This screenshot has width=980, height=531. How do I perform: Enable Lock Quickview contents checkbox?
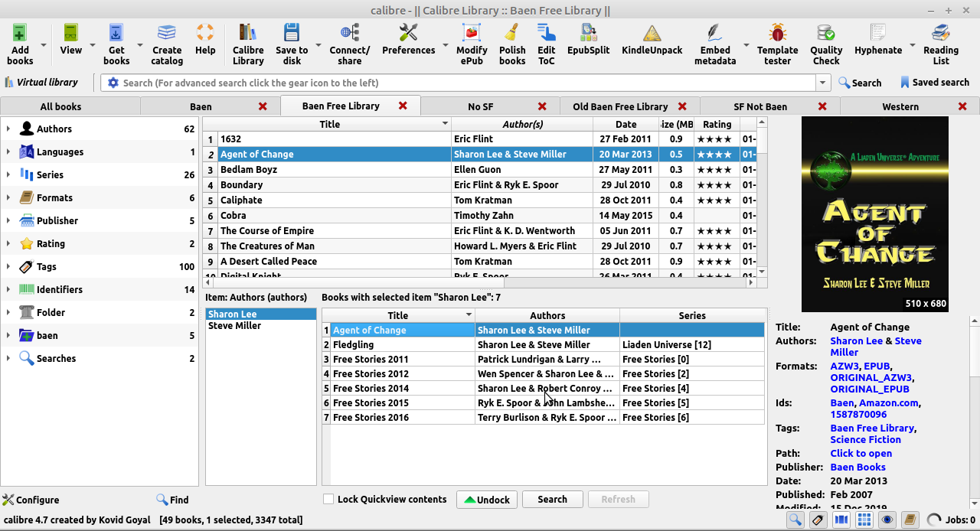(328, 500)
